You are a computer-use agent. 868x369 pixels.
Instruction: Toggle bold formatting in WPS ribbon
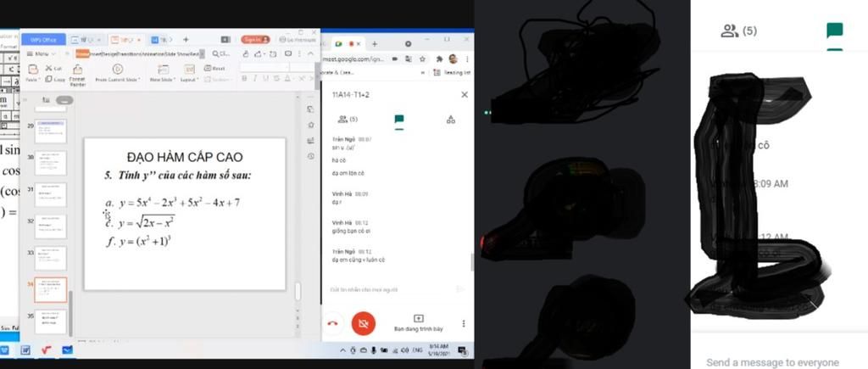point(244,79)
